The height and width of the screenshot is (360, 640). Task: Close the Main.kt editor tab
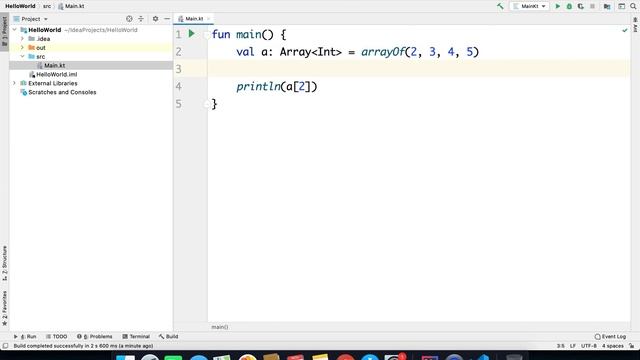click(209, 19)
